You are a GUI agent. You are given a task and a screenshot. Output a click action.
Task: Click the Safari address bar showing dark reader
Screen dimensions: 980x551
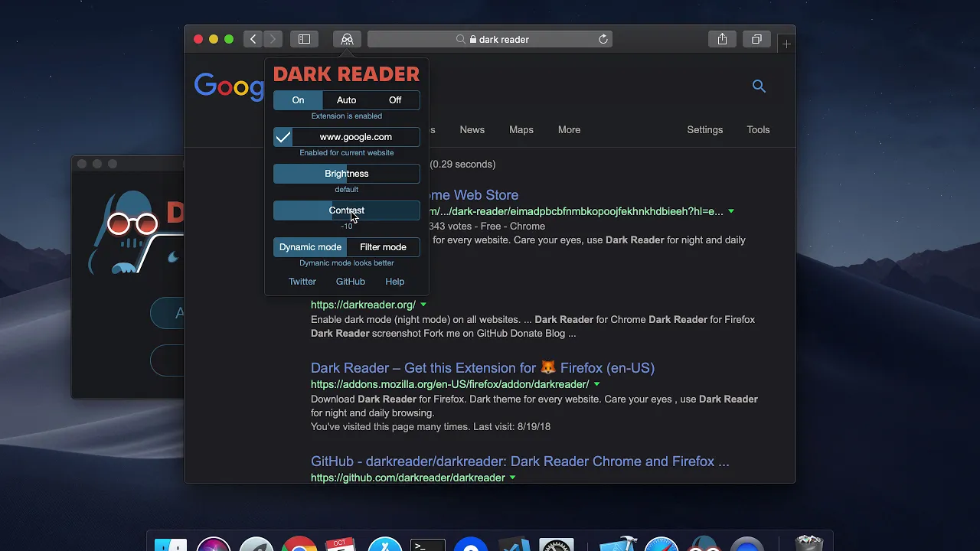492,39
